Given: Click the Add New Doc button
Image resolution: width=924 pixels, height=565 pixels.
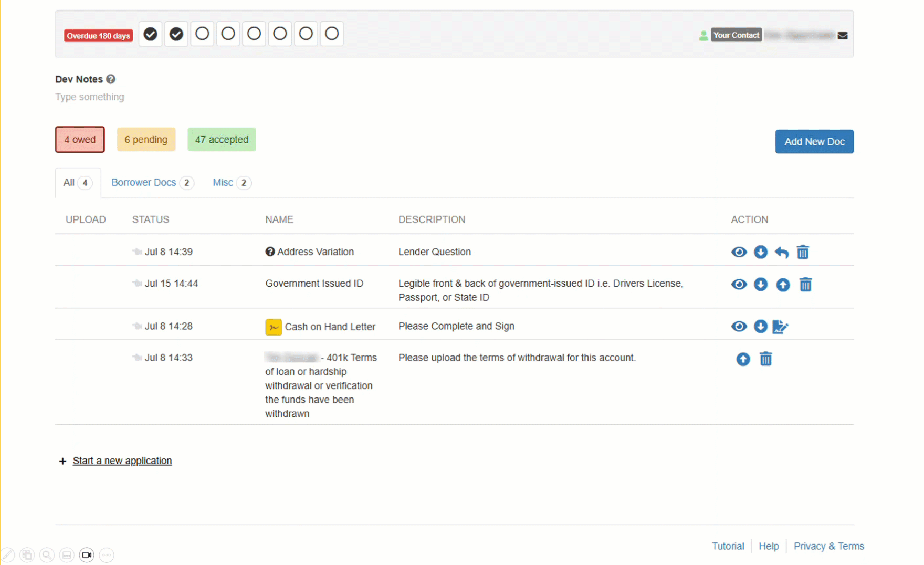Looking at the screenshot, I should click(x=814, y=142).
